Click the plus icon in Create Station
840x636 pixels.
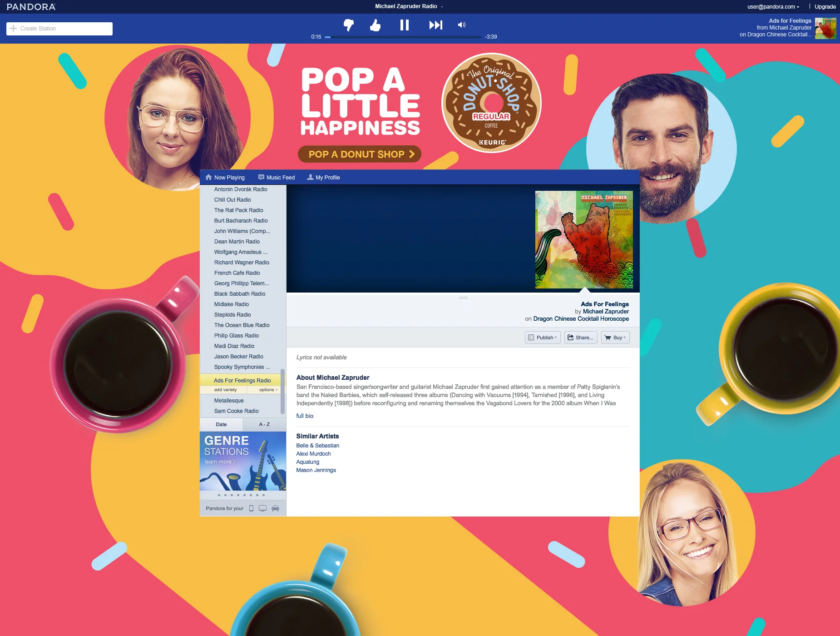13,28
